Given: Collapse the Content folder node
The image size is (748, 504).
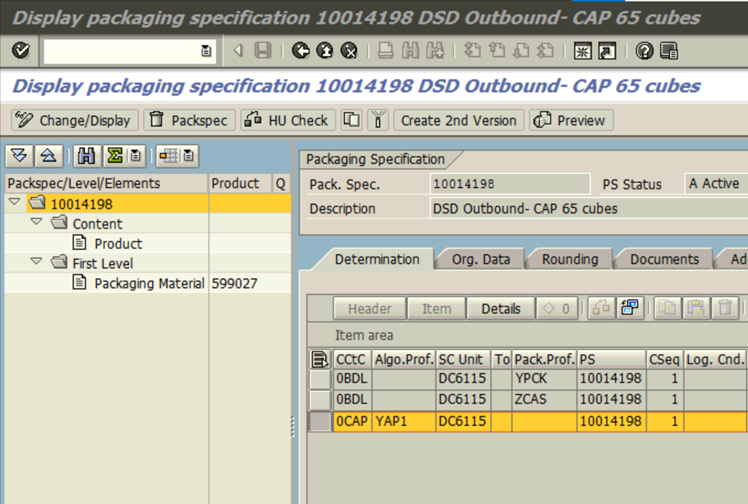Looking at the screenshot, I should point(36,224).
